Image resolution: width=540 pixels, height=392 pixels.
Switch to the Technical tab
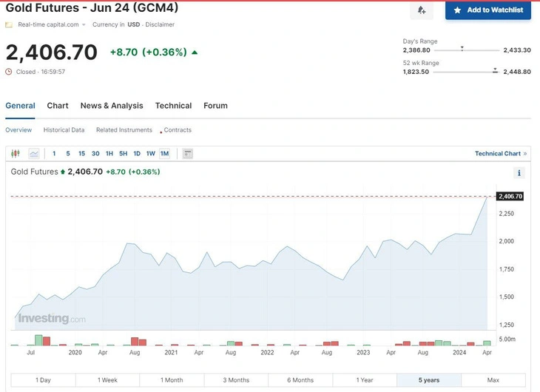click(173, 106)
